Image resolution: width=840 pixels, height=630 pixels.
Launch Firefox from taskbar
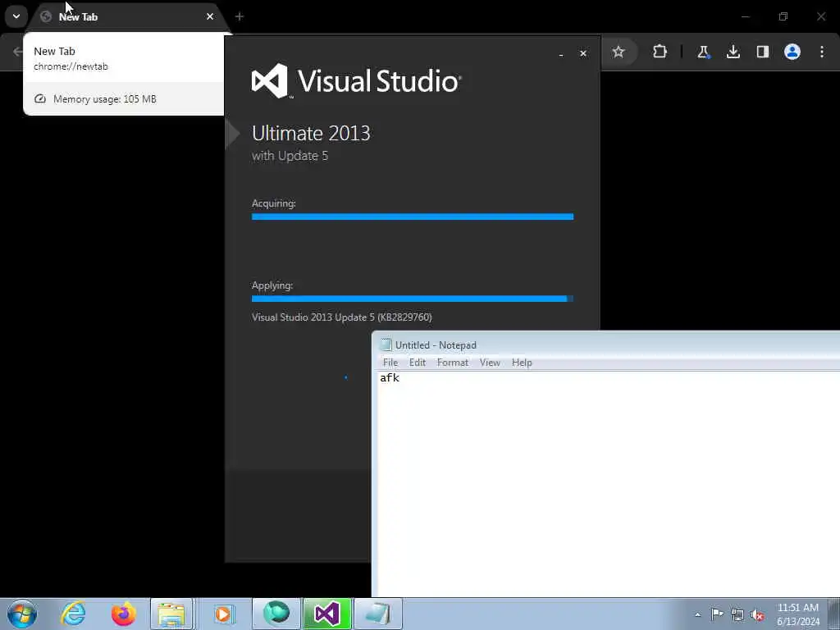tap(123, 614)
